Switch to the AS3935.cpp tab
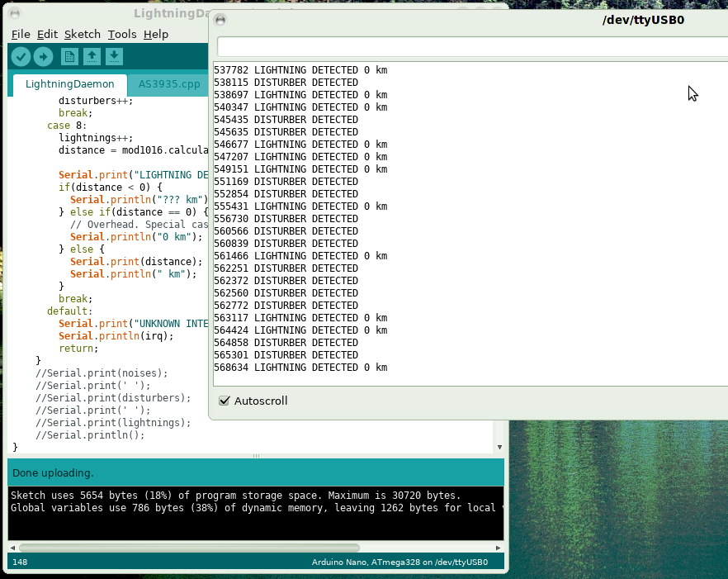The image size is (728, 579). pos(169,84)
